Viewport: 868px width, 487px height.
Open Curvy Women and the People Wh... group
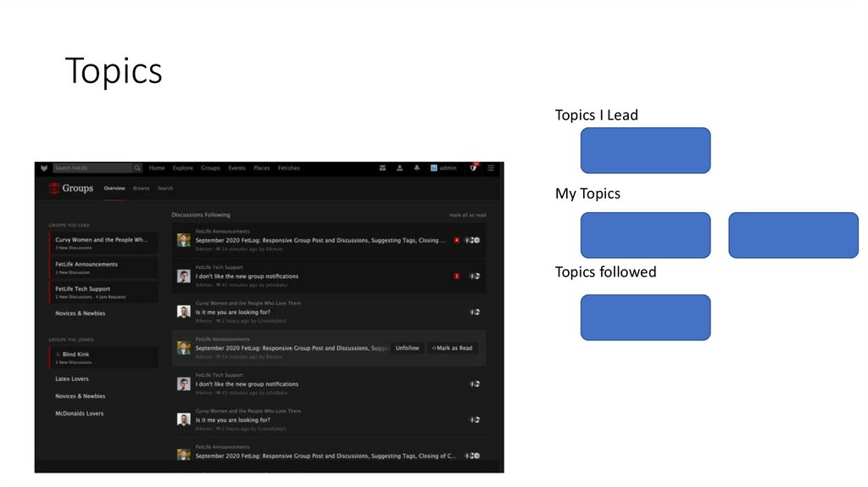pyautogui.click(x=103, y=243)
